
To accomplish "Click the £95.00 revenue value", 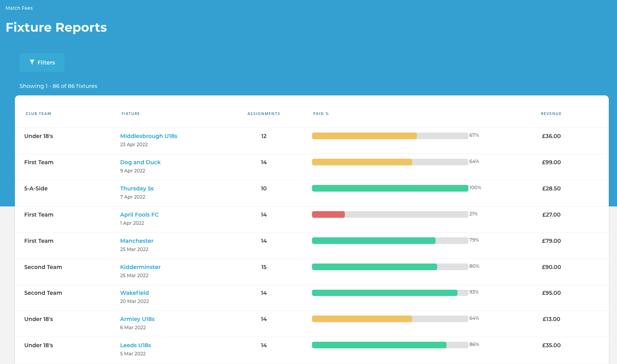I will click(551, 293).
